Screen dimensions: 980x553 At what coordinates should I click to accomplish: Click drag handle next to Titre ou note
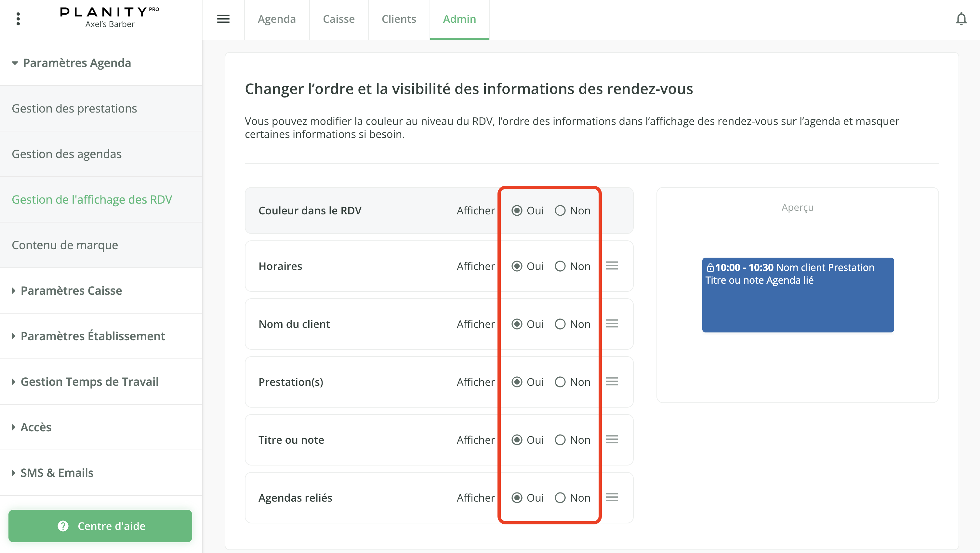click(x=612, y=439)
